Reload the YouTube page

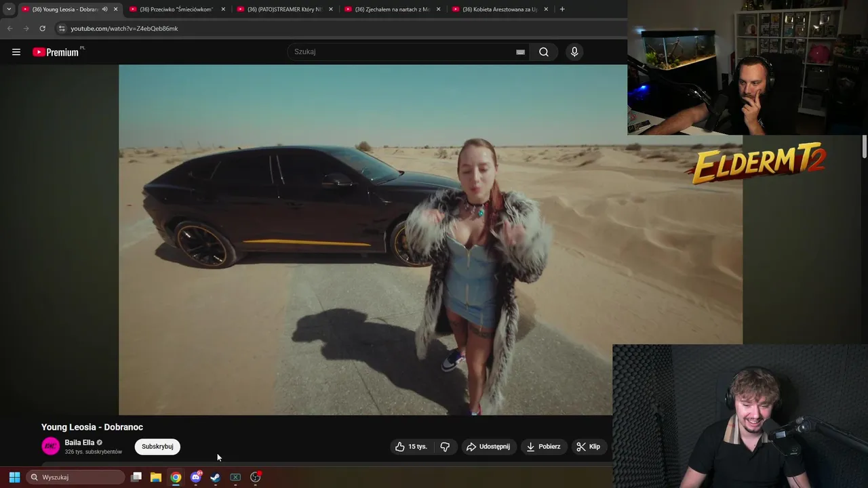tap(42, 28)
